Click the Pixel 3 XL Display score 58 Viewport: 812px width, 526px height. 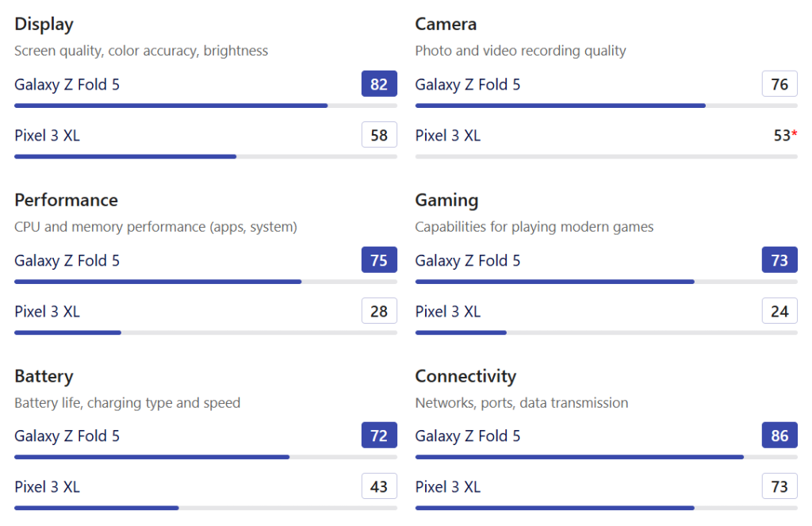pos(379,135)
